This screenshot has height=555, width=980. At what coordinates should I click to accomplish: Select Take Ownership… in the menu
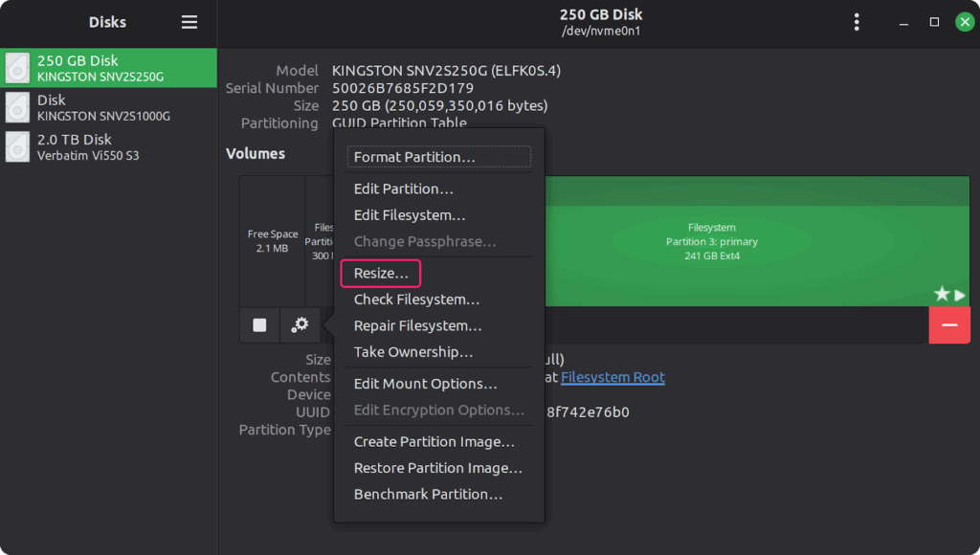[x=439, y=352]
